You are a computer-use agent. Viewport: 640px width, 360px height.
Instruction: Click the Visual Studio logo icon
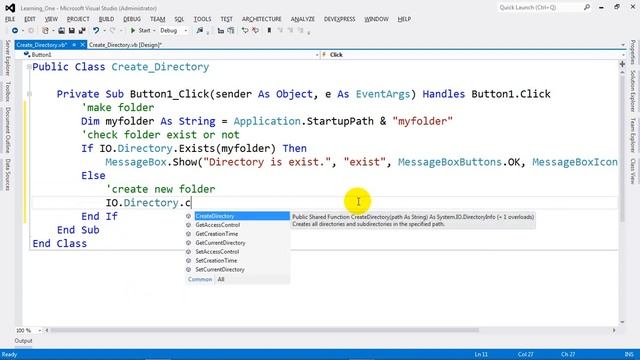pos(10,8)
